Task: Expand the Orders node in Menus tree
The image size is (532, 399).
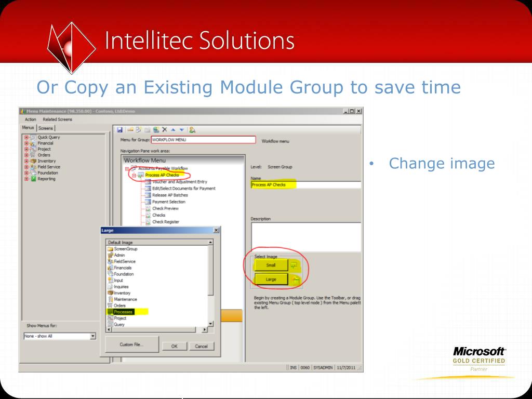Action: (26, 155)
